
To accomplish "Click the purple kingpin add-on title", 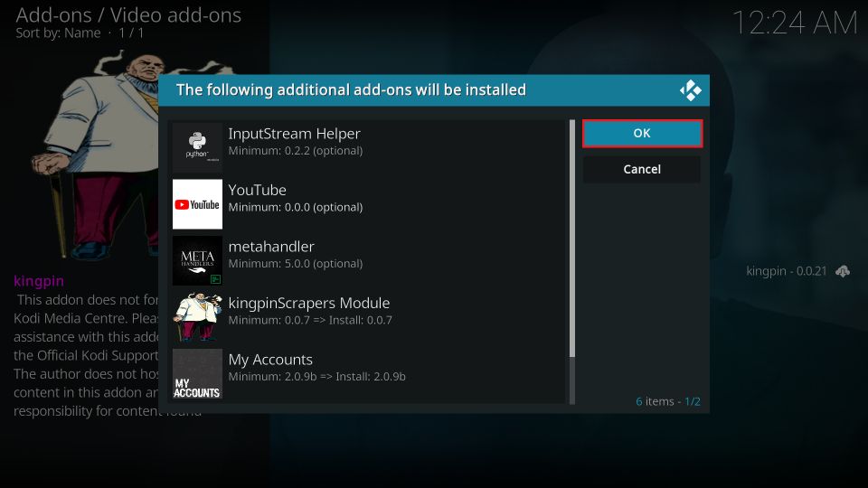I will click(39, 281).
